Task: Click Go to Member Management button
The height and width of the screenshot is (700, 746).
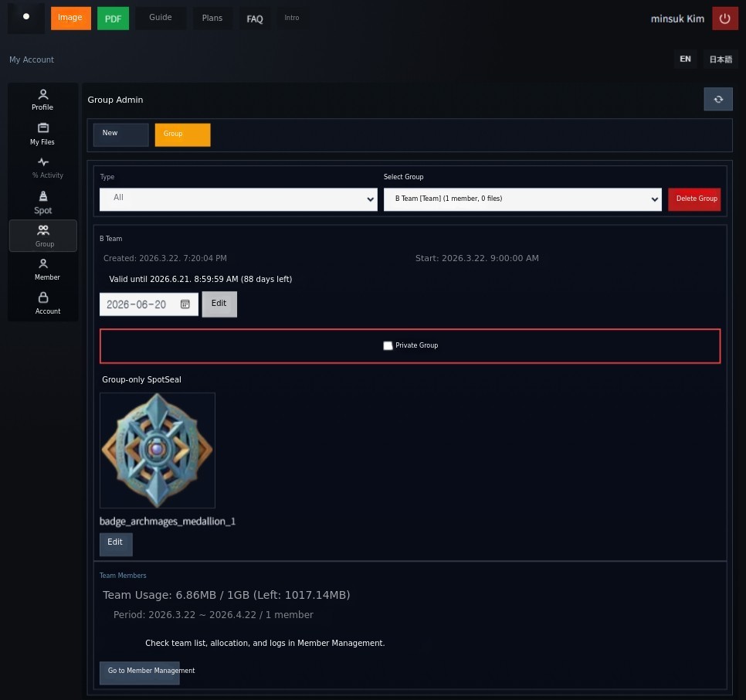Action: pos(140,672)
